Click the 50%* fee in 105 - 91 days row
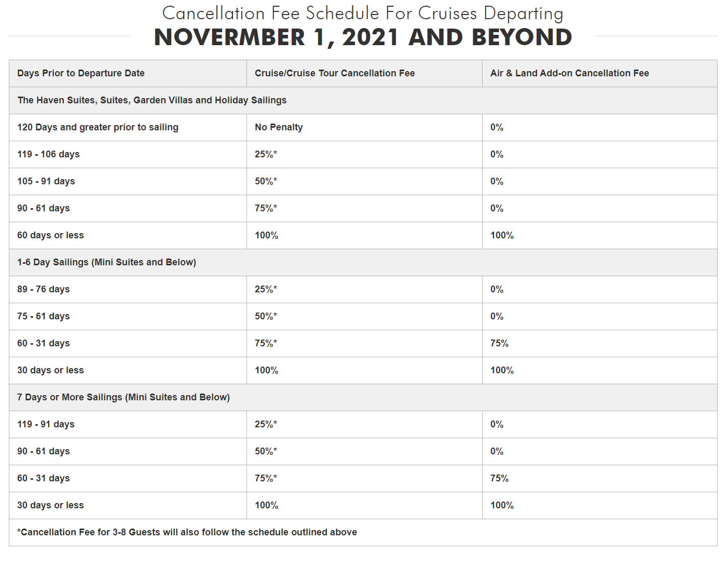728x567 pixels. pos(266,181)
